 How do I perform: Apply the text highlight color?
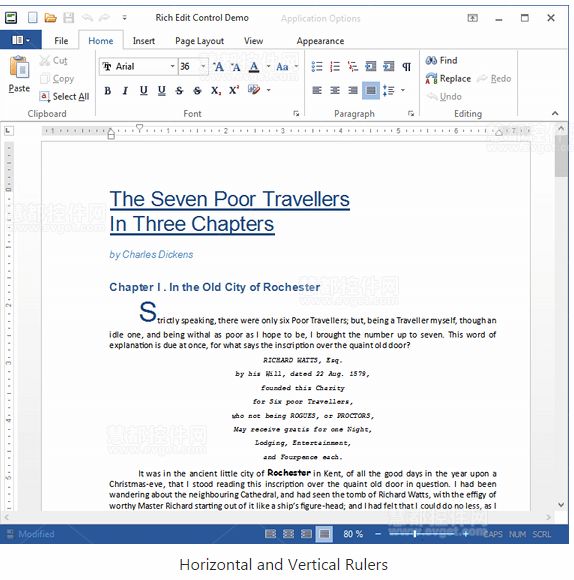[x=254, y=90]
